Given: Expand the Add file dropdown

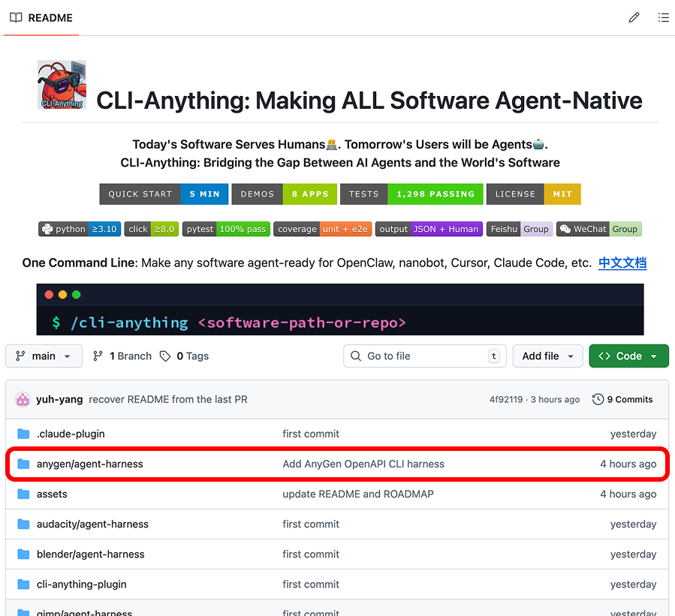Looking at the screenshot, I should 547,356.
